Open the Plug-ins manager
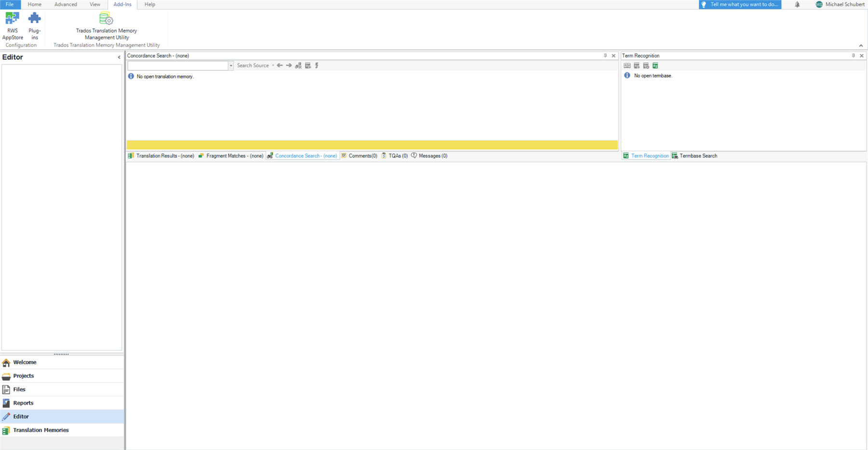Image resolution: width=868 pixels, height=450 pixels. pyautogui.click(x=35, y=26)
